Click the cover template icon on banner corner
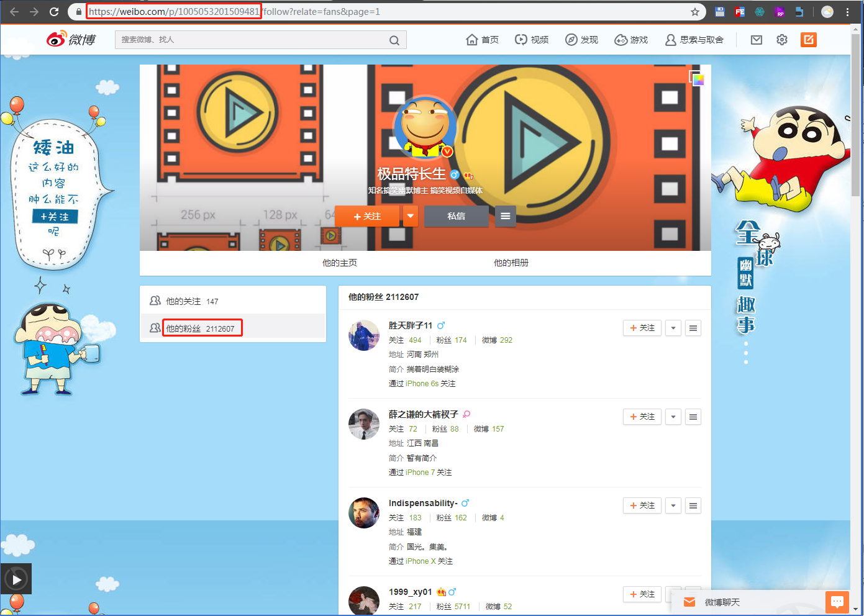Viewport: 864px width, 616px height. click(697, 78)
